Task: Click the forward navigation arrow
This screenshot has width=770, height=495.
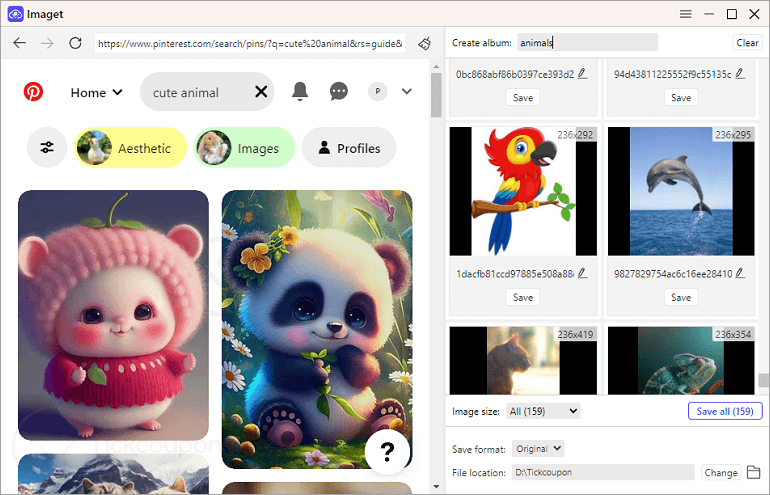Action: pyautogui.click(x=47, y=43)
